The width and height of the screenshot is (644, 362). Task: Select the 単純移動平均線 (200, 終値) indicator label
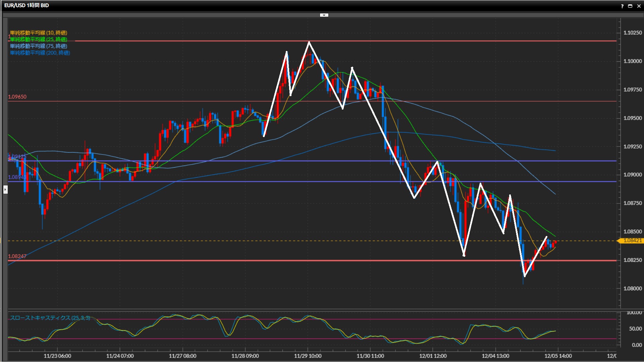pos(40,53)
